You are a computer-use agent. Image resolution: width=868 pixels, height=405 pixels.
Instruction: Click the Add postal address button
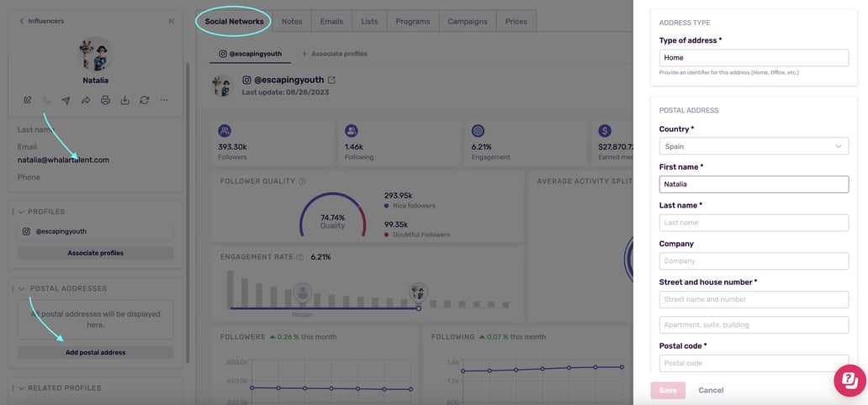95,352
